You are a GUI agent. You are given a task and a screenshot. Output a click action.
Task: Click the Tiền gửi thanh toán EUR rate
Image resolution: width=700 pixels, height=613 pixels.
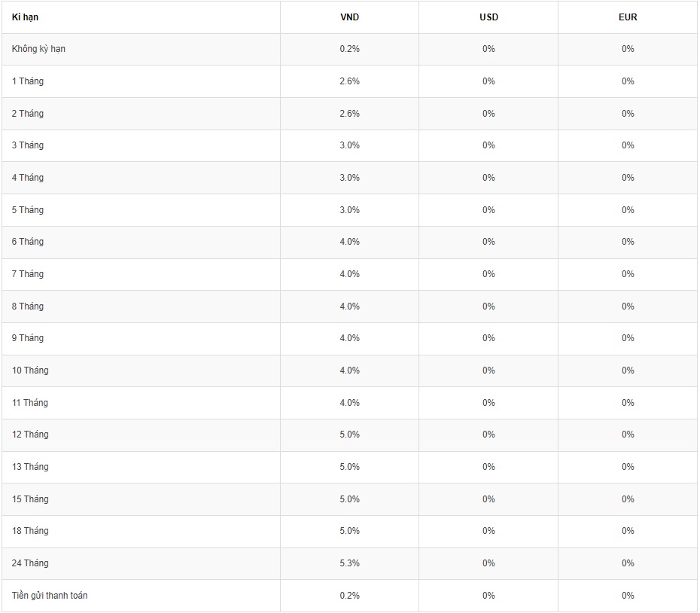click(628, 596)
